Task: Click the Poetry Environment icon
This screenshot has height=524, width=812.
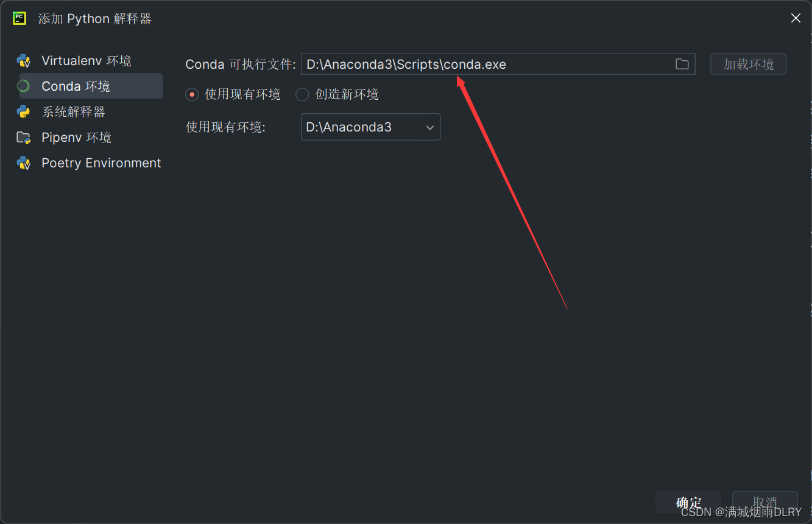Action: (x=23, y=162)
